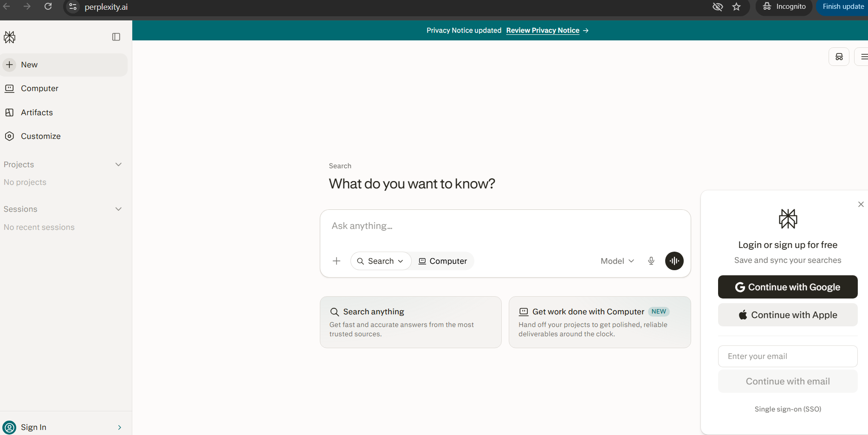Click Finish update button in browser

(x=842, y=6)
